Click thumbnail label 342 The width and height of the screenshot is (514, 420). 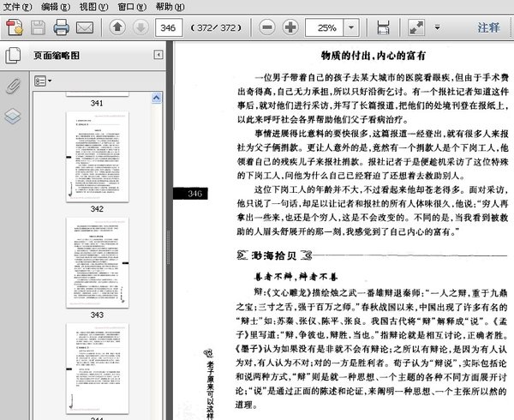(97, 209)
